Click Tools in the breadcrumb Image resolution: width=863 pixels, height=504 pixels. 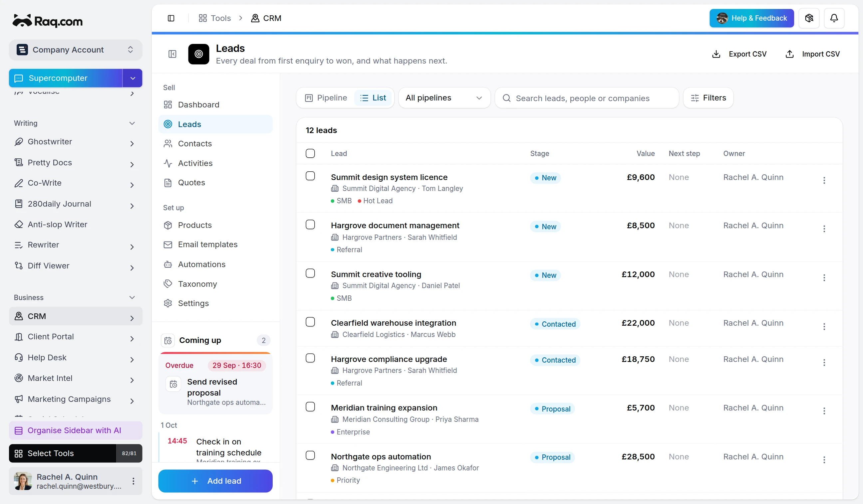click(215, 18)
